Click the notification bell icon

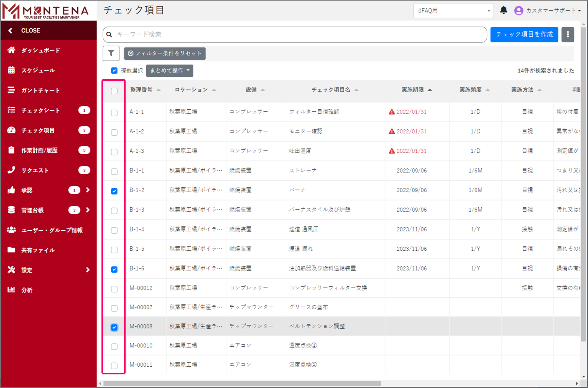pyautogui.click(x=503, y=11)
